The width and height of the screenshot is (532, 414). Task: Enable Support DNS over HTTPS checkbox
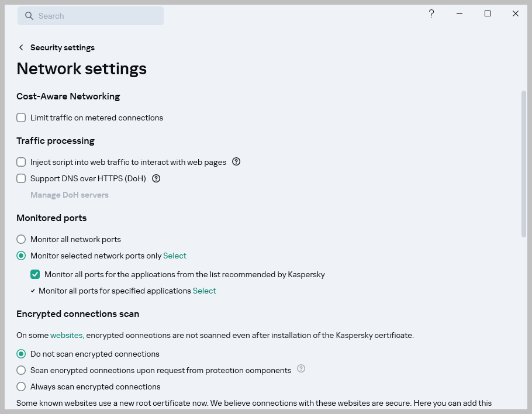pos(21,178)
